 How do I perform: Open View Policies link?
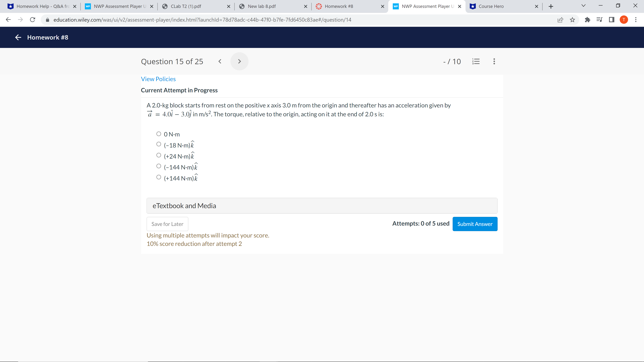(x=158, y=79)
